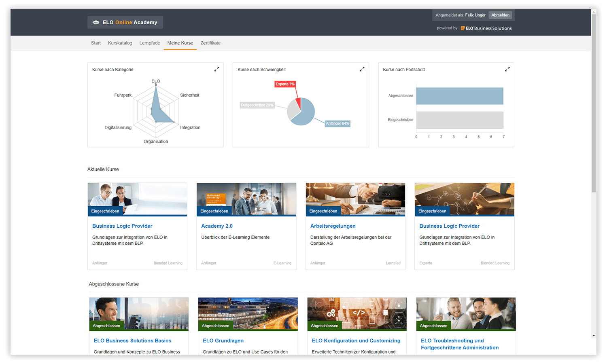The width and height of the screenshot is (607, 364).
Task: Expand the Kurse nach Schwierigkeit chart
Action: pyautogui.click(x=362, y=69)
